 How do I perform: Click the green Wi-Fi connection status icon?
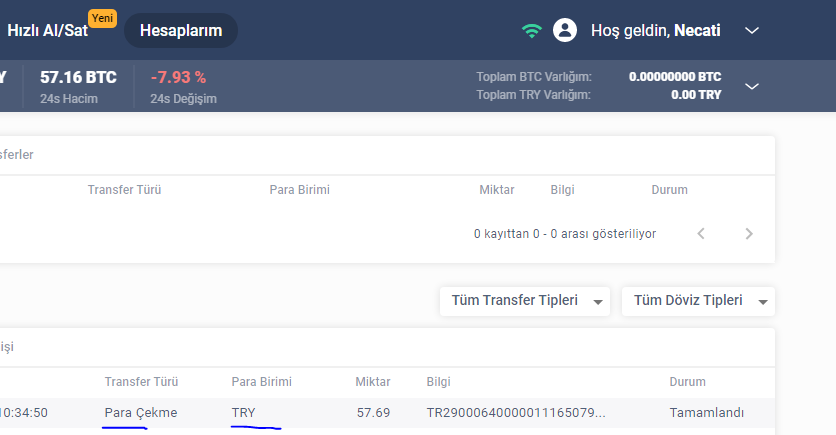point(531,31)
